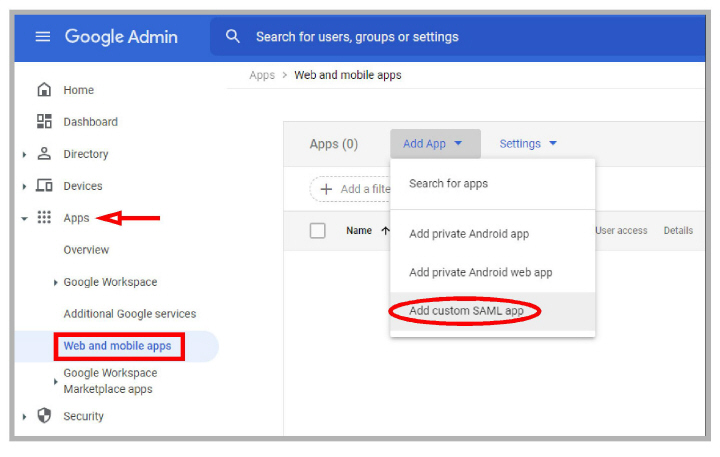Image resolution: width=720 pixels, height=457 pixels.
Task: Click the Name column sort arrow
Action: 385,231
